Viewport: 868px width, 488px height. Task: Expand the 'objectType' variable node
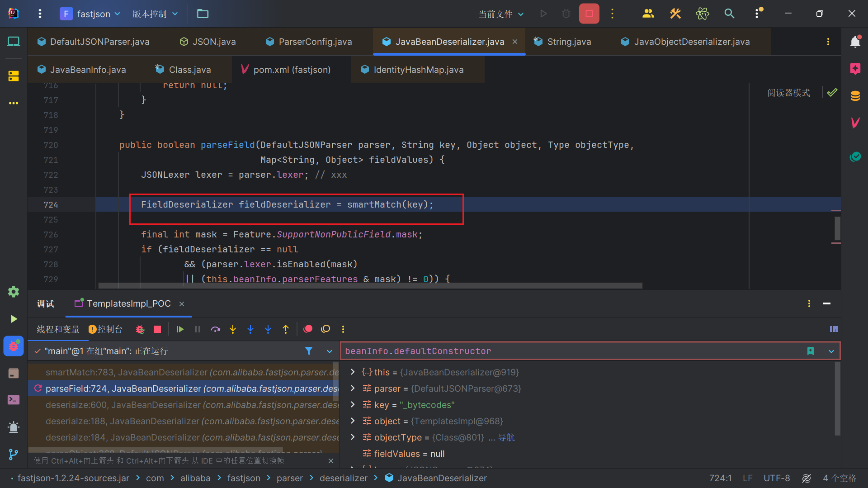(353, 437)
